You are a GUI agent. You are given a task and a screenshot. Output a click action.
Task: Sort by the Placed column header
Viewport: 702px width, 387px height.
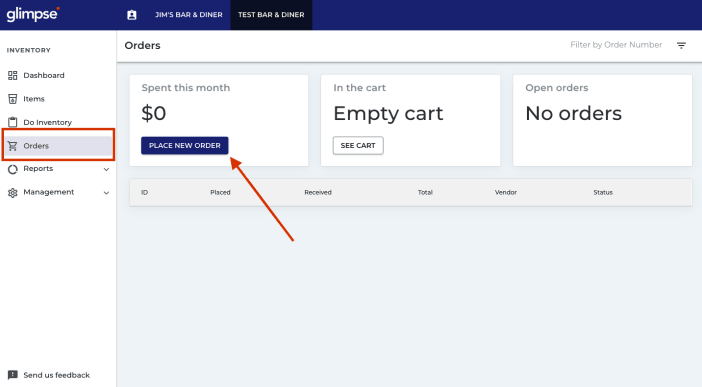[220, 192]
